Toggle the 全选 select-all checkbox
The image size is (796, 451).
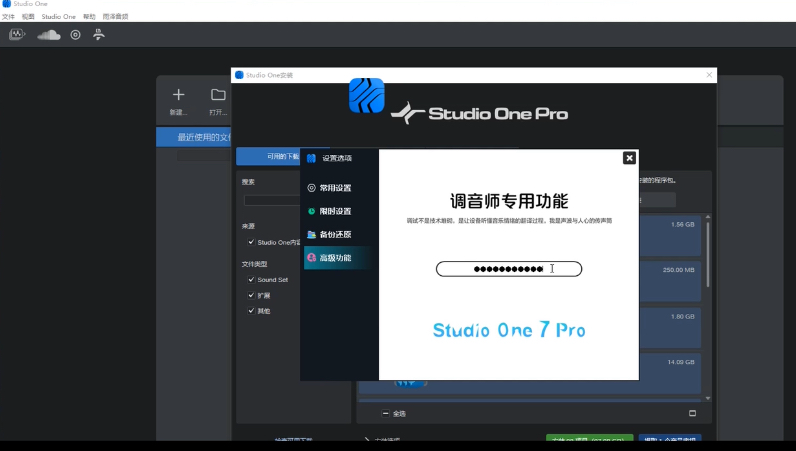(x=386, y=413)
